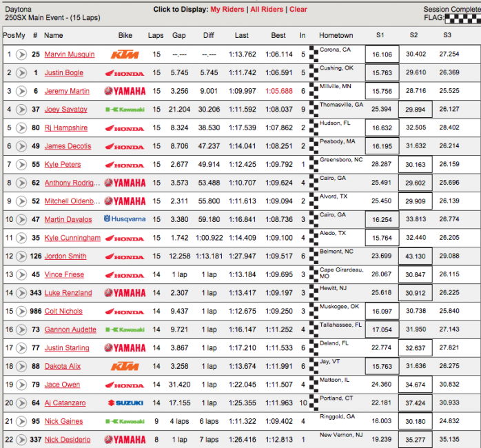Screen dimensions: 481x448
Task: Open Gannon Audette rider link
Action: click(x=70, y=330)
